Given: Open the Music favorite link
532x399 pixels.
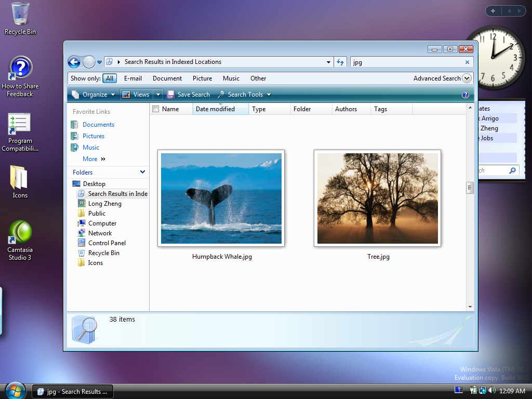Looking at the screenshot, I should 91,148.
